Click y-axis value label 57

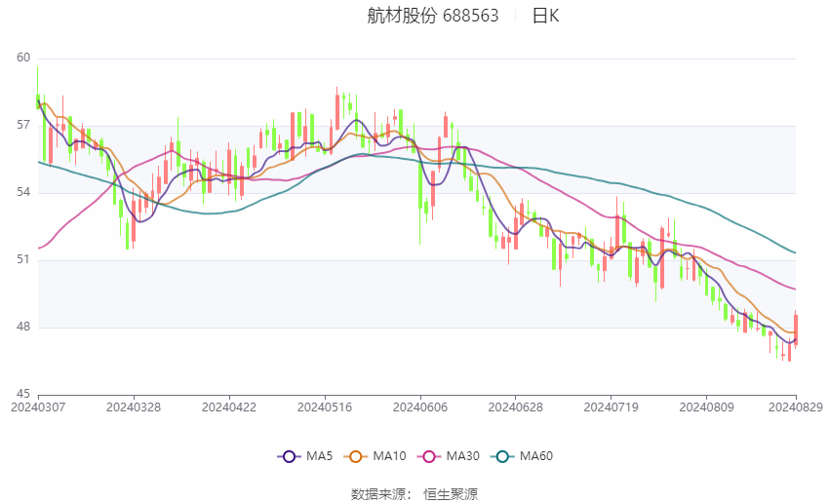click(x=23, y=125)
